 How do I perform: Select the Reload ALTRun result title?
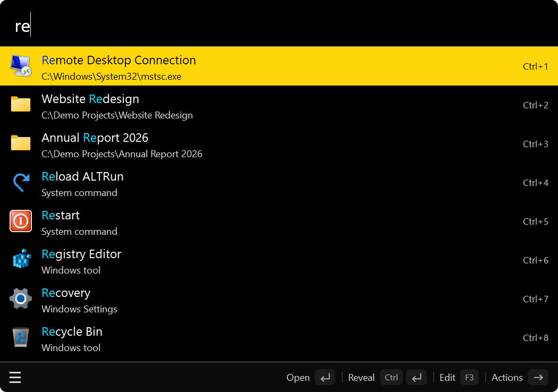point(82,176)
